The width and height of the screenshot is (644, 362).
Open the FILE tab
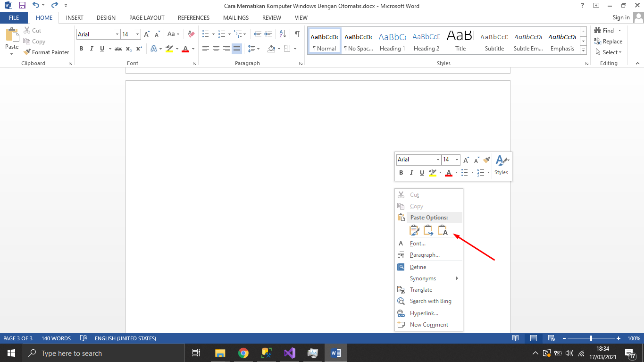[x=14, y=17]
